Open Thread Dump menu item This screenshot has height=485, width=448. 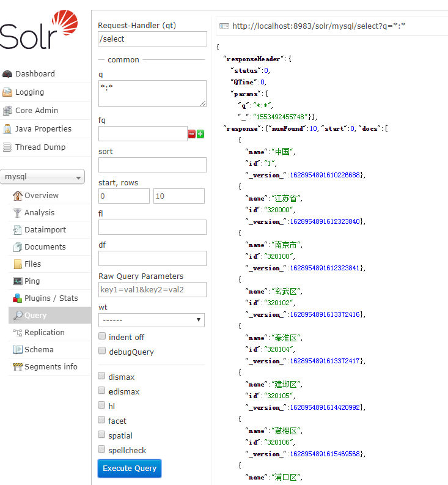[40, 147]
